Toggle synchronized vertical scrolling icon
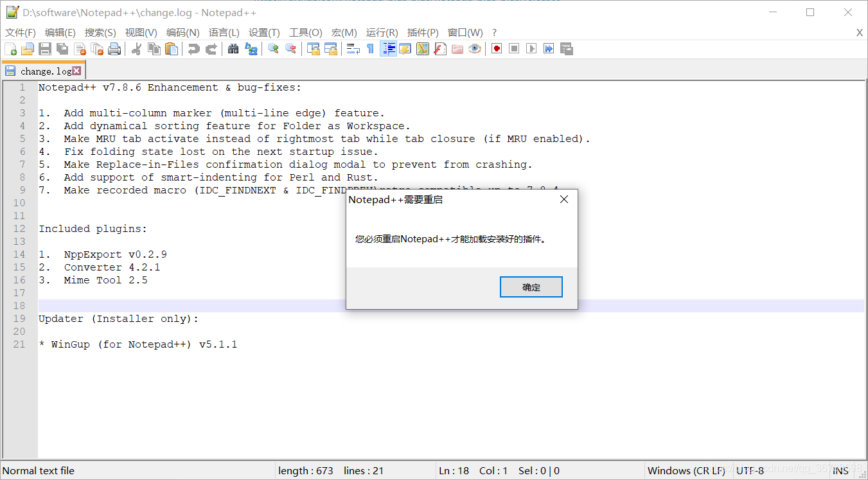The width and height of the screenshot is (868, 480). click(x=313, y=49)
